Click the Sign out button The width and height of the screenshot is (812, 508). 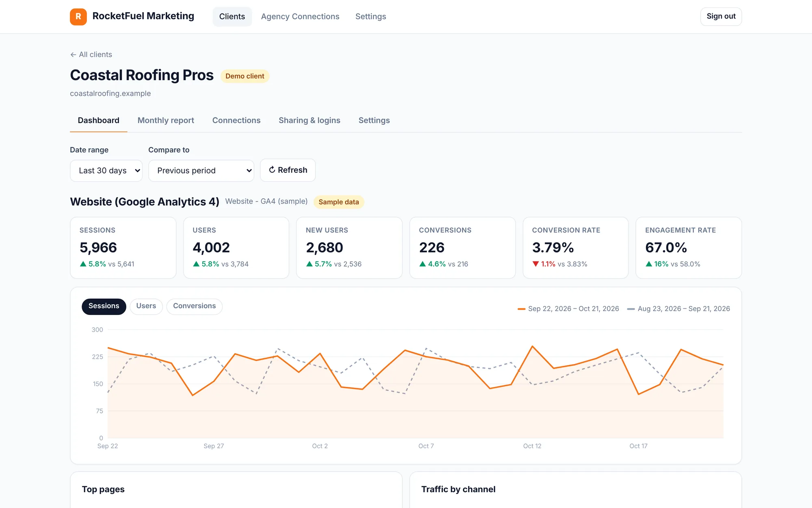[x=721, y=17]
